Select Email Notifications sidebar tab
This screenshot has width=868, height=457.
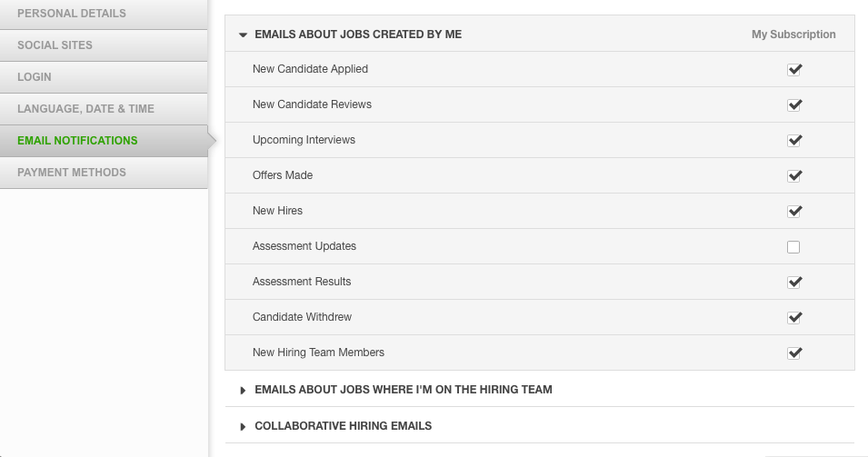click(x=104, y=141)
